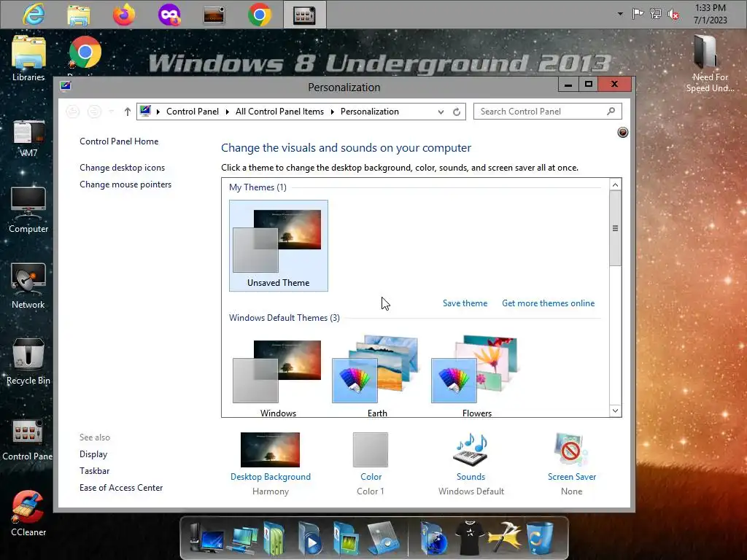Click Control Panel breadcrumb
The width and height of the screenshot is (747, 560).
tap(193, 112)
